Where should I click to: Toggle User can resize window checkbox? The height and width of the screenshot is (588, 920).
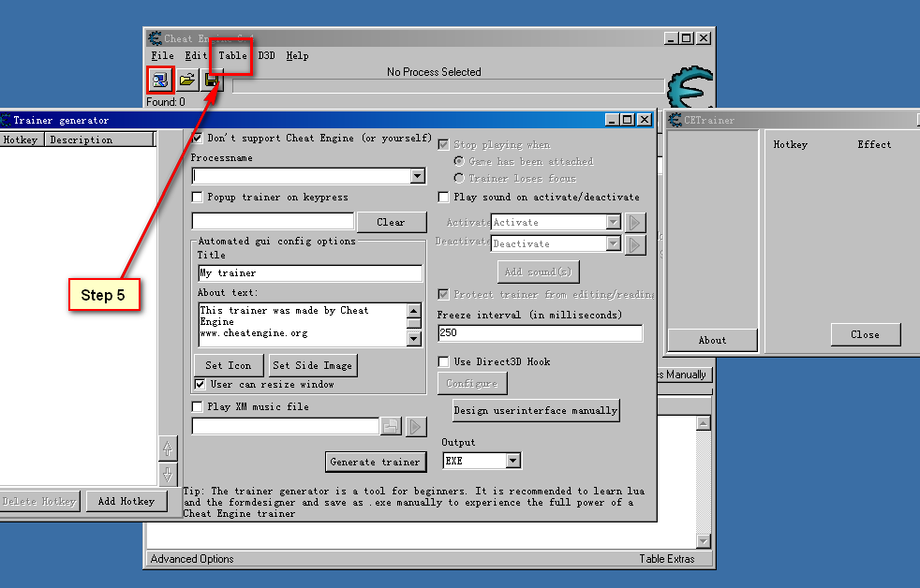pyautogui.click(x=200, y=384)
